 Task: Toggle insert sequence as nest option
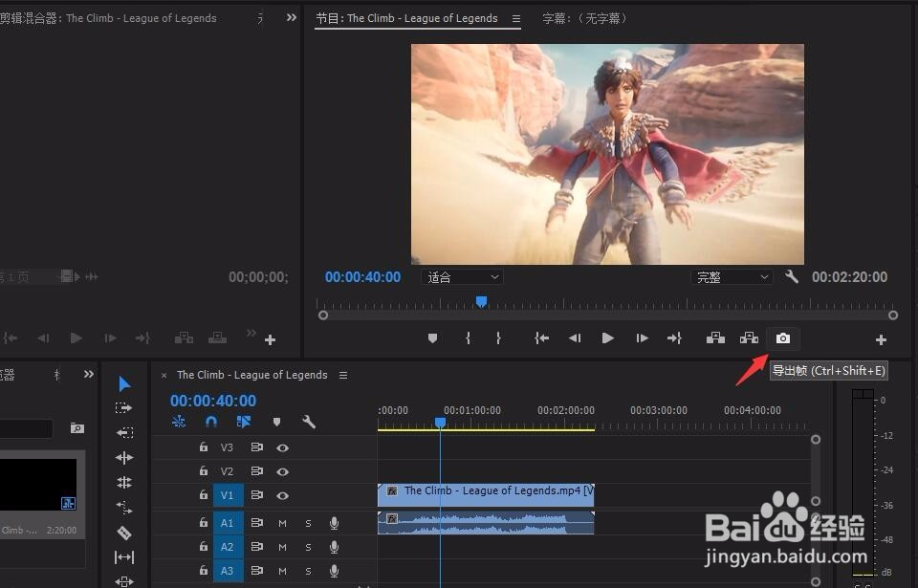[x=179, y=422]
